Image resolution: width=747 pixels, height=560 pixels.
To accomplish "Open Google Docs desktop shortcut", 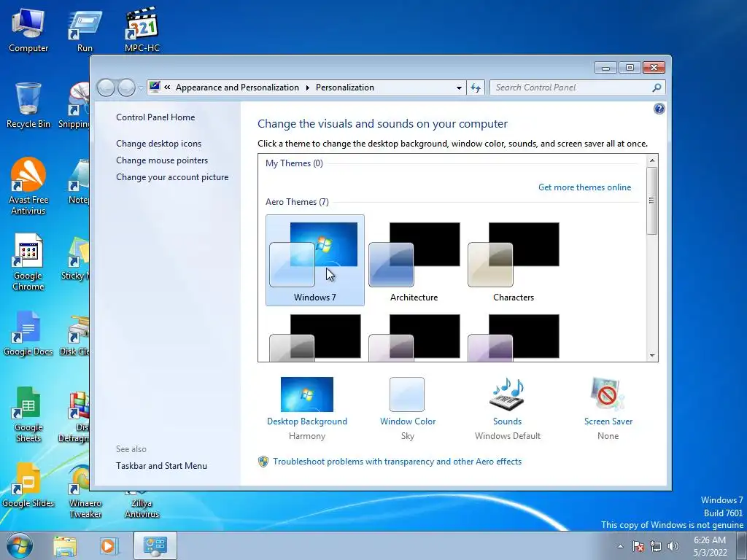I will click(x=28, y=333).
